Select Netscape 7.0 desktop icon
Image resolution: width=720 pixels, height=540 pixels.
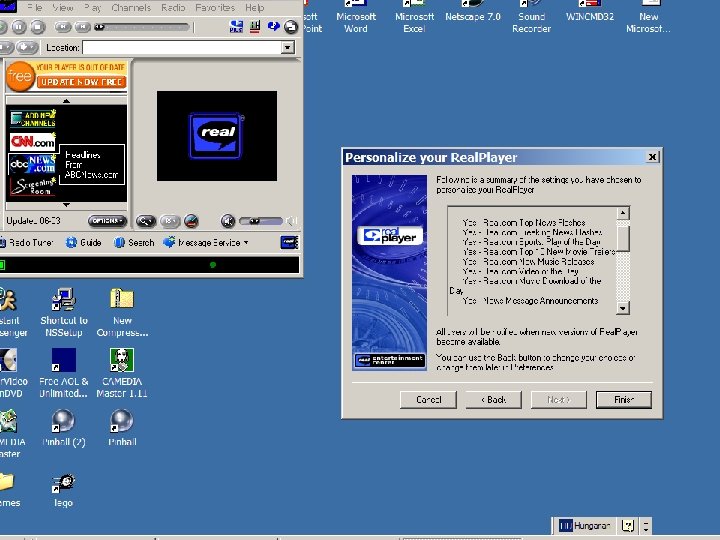tap(473, 11)
